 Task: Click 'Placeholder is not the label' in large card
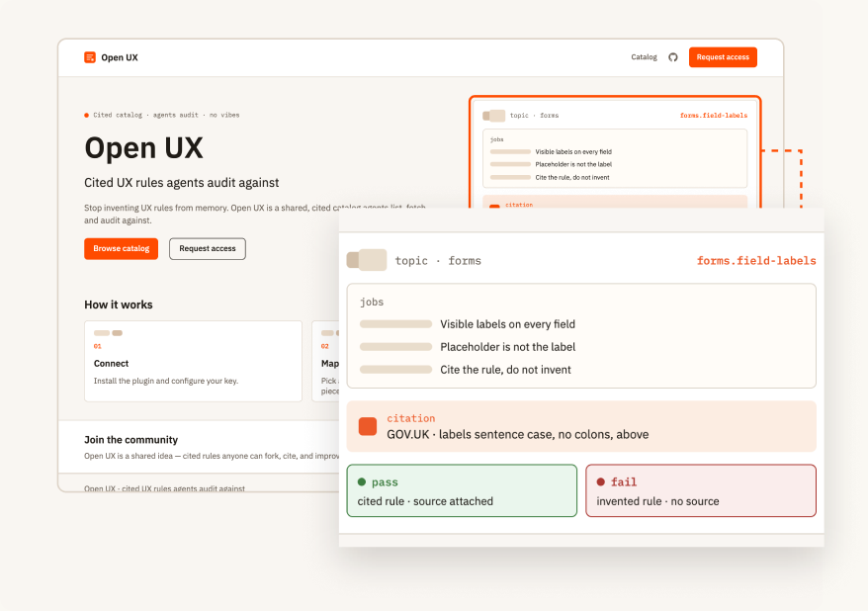click(x=507, y=347)
